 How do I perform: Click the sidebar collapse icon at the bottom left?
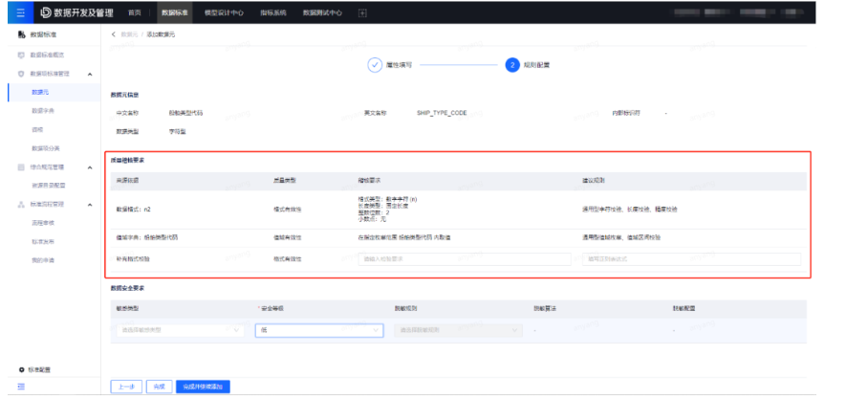coord(21,387)
